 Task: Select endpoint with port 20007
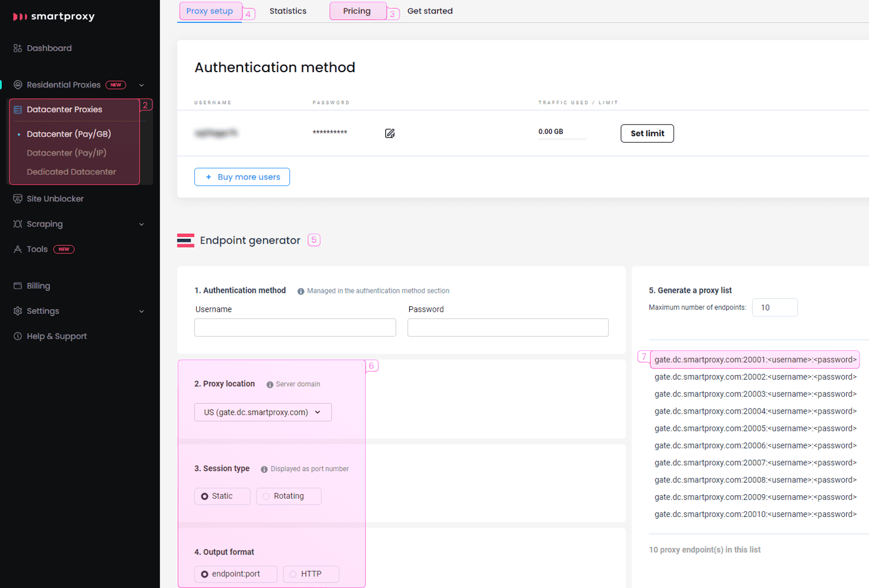click(x=755, y=462)
